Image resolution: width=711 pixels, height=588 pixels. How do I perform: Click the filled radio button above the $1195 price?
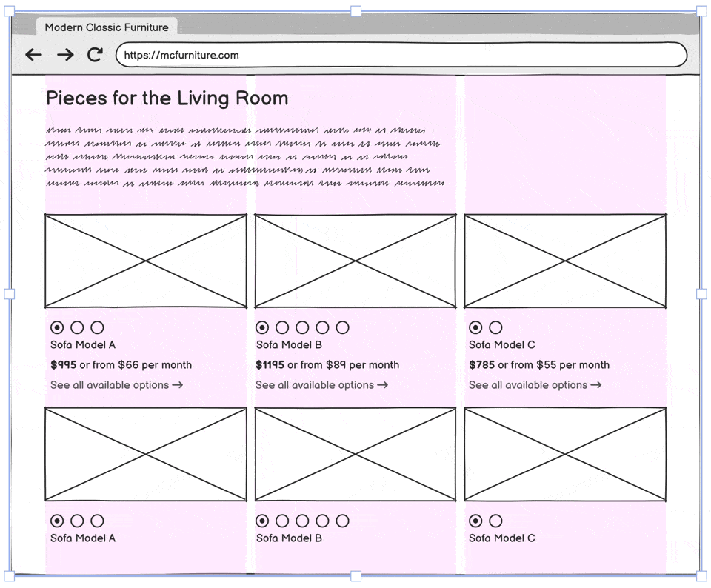tap(262, 327)
